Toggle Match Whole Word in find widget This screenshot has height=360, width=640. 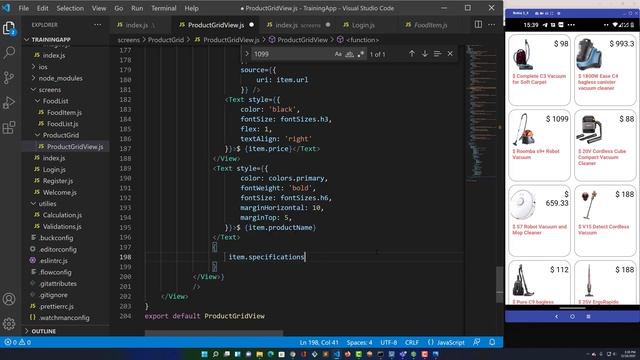(349, 54)
